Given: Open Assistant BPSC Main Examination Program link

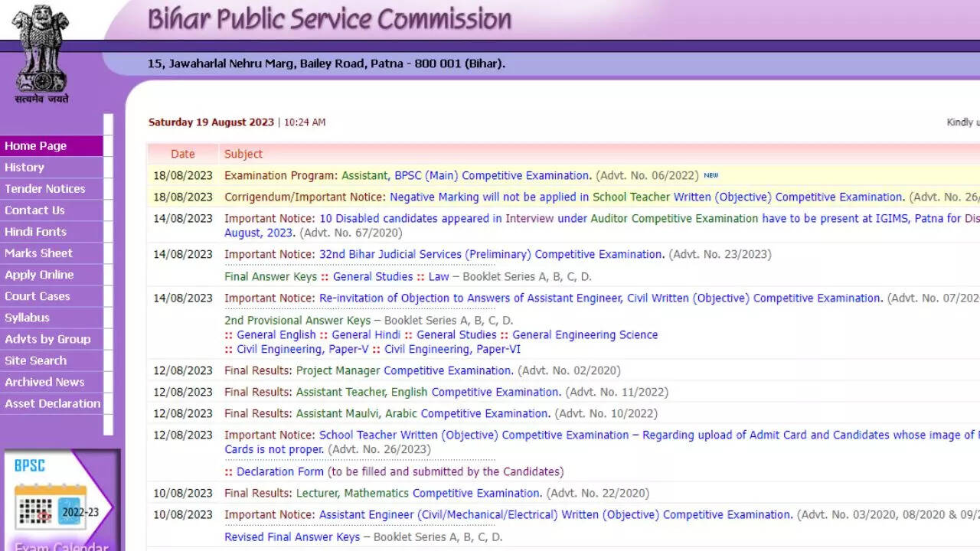Looking at the screenshot, I should (465, 175).
